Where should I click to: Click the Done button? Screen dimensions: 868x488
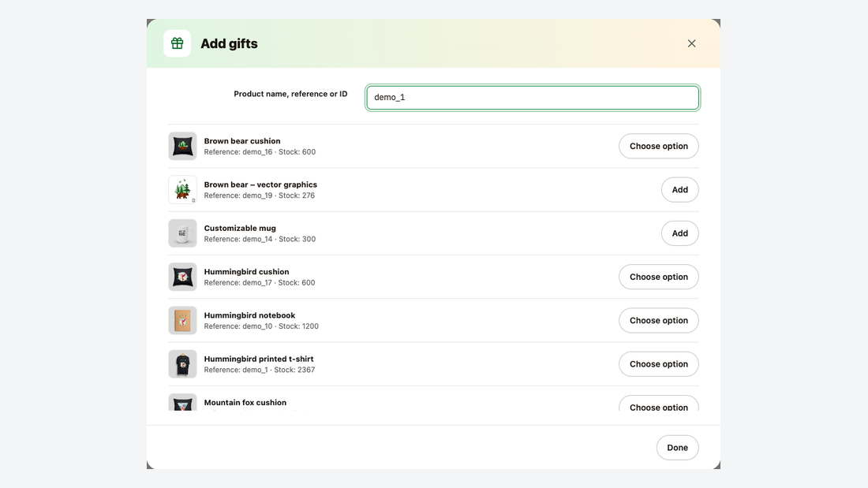[x=678, y=448]
